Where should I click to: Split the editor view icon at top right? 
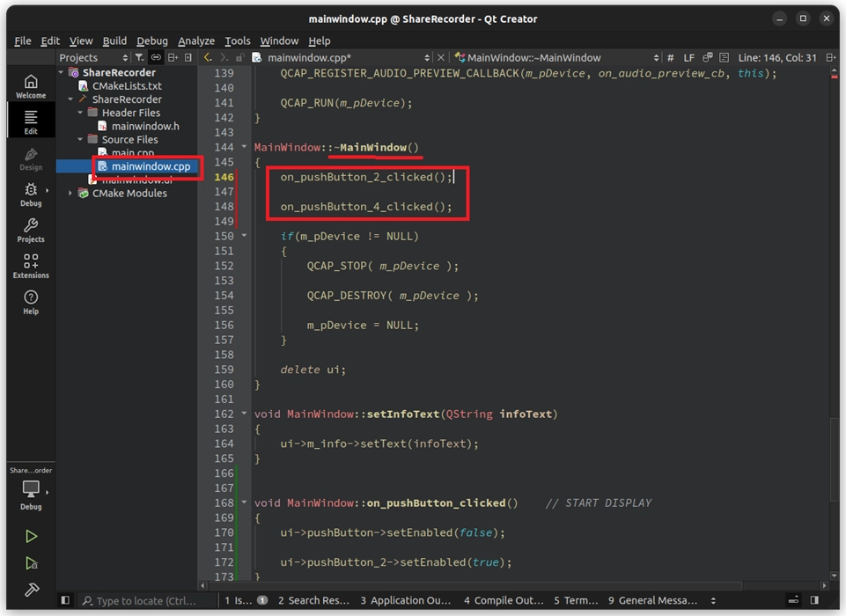tap(831, 57)
